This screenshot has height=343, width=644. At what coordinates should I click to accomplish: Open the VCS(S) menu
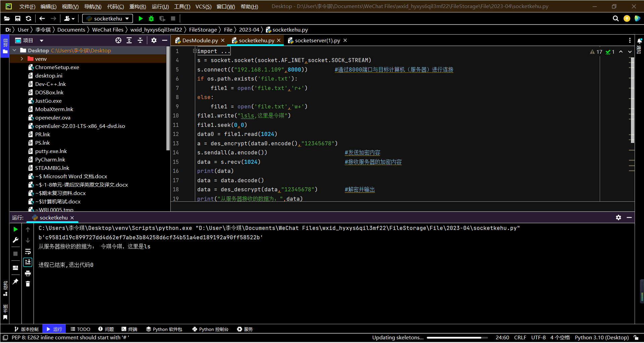203,6
